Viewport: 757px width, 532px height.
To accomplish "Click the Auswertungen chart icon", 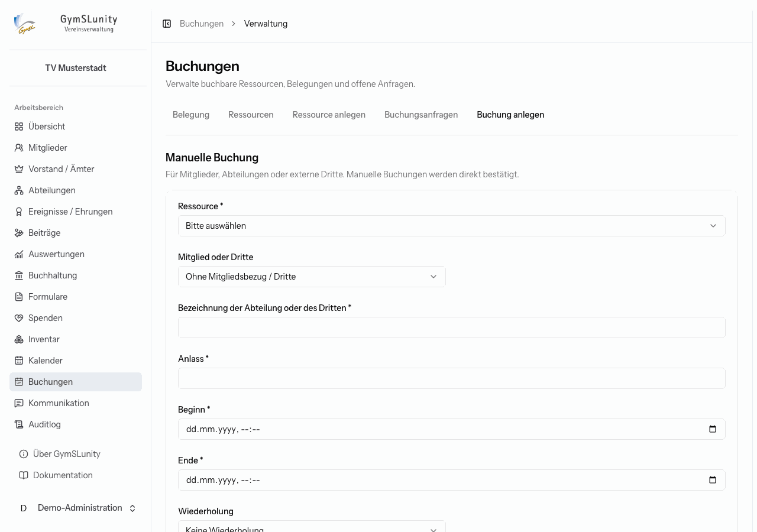I will pyautogui.click(x=19, y=254).
